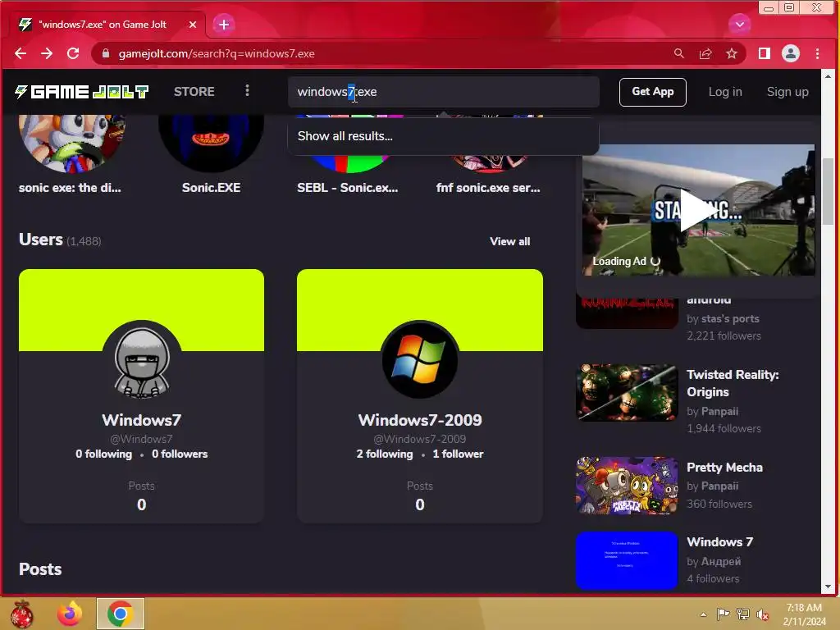840x630 pixels.
Task: Open the Windows7 user avatar
Action: [x=142, y=359]
